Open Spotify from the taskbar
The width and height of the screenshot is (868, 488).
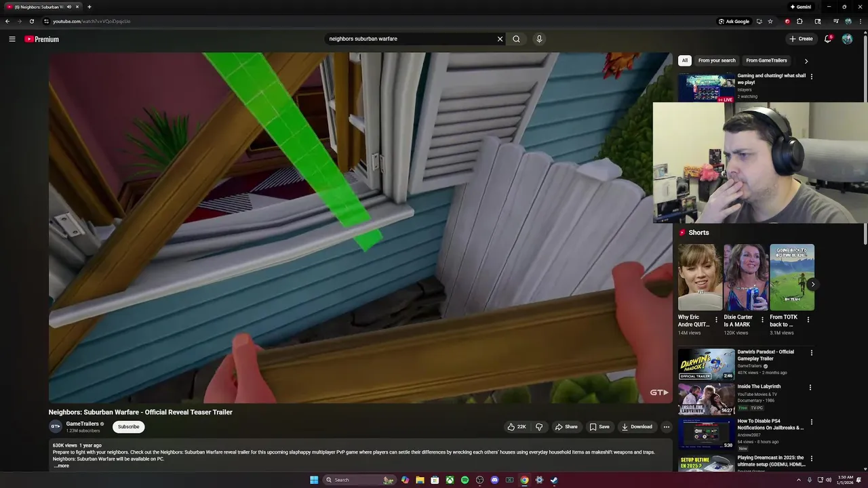[x=465, y=480]
